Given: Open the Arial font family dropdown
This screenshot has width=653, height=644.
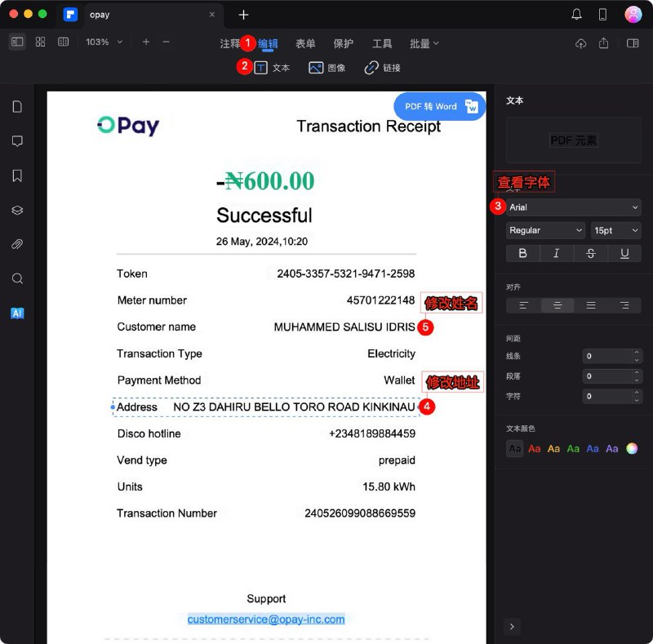Looking at the screenshot, I should click(572, 207).
